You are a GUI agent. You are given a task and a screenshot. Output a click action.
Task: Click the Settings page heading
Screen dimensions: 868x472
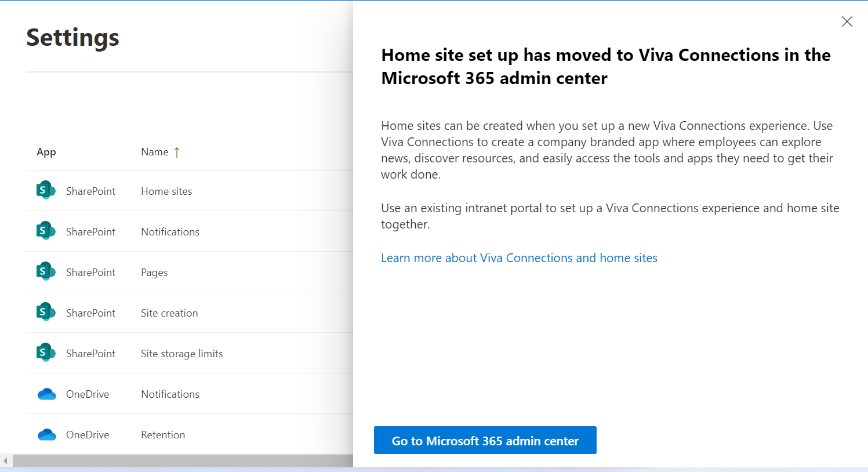coord(72,38)
